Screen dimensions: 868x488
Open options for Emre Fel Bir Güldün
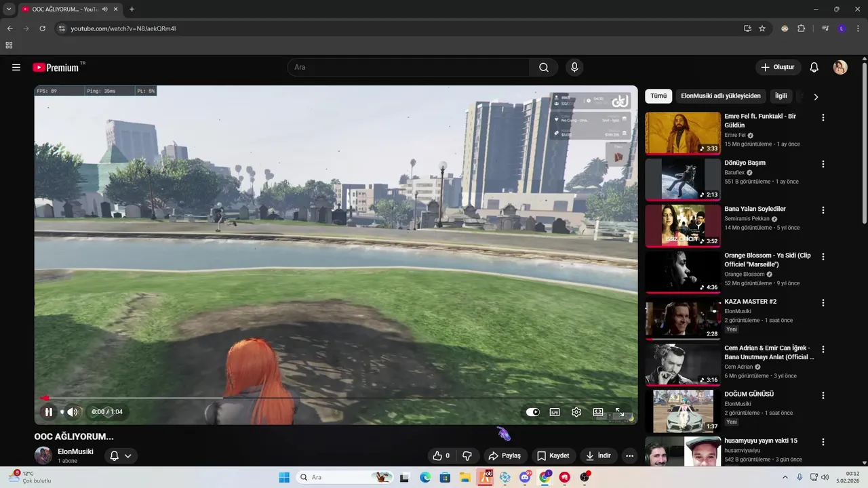(823, 118)
